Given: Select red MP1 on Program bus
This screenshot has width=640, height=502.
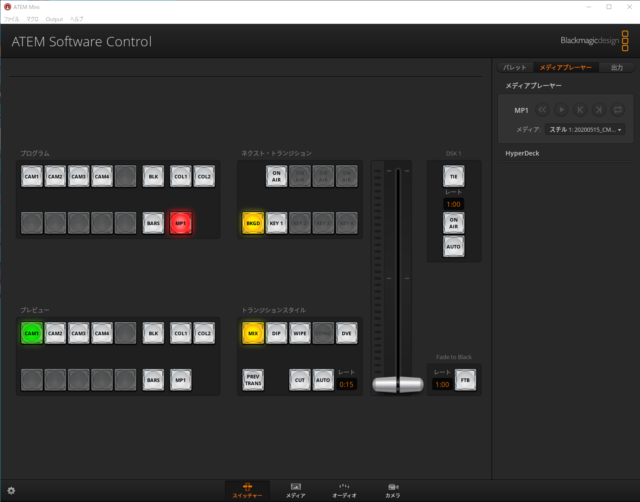Looking at the screenshot, I should click(180, 223).
